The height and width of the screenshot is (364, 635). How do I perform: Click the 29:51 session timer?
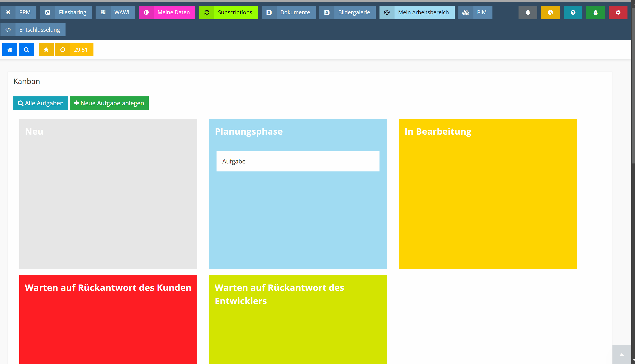point(74,49)
